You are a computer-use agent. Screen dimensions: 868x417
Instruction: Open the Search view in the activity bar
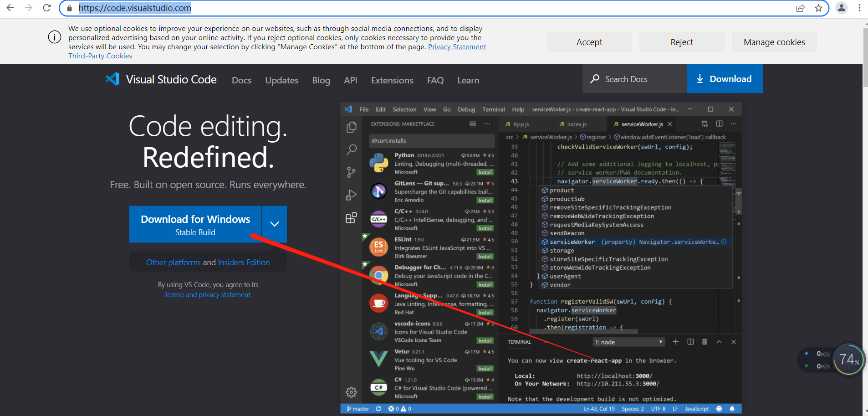(351, 149)
